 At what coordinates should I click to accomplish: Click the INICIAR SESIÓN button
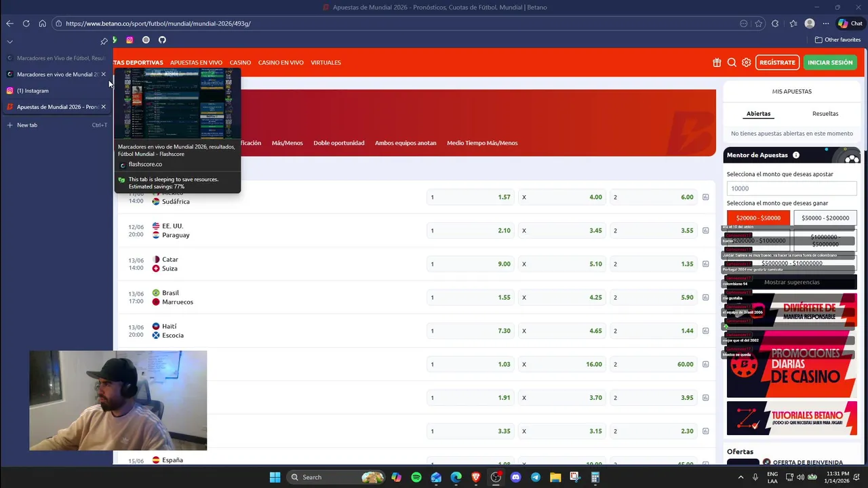tap(830, 62)
